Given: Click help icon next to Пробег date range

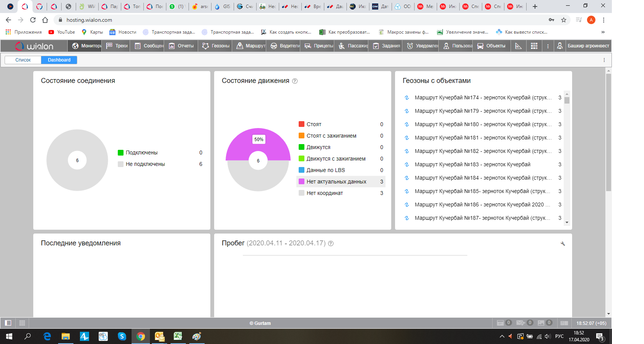Looking at the screenshot, I should tap(331, 243).
